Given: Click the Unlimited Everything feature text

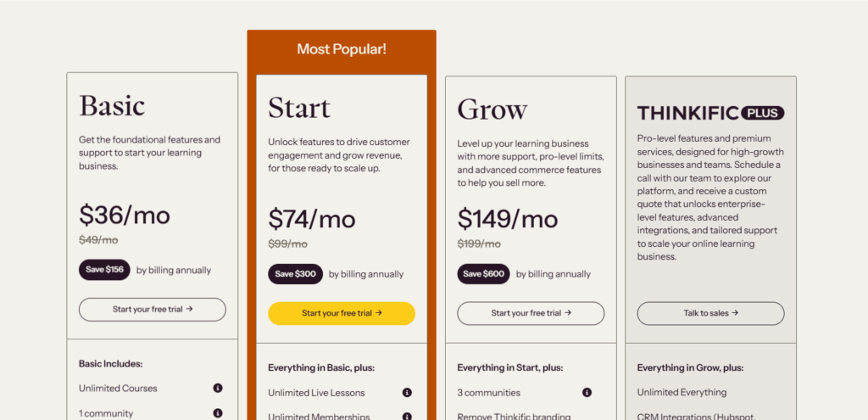Looking at the screenshot, I should click(682, 393).
